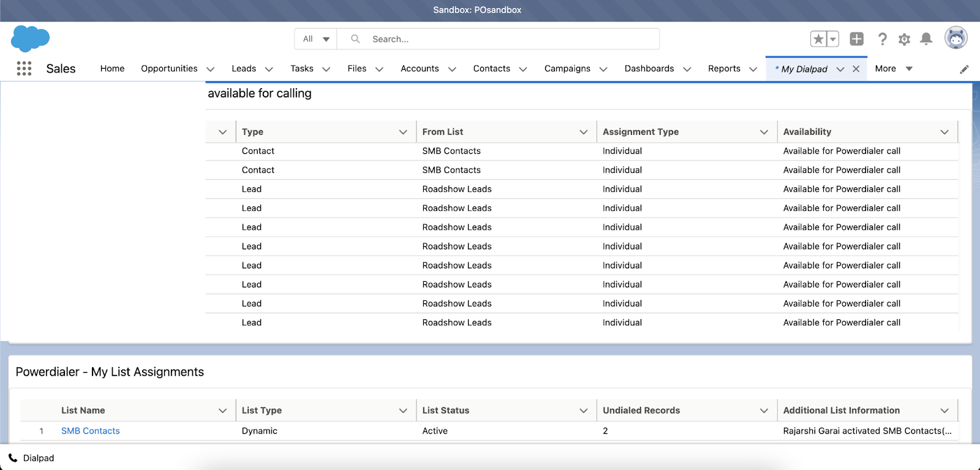The height and width of the screenshot is (470, 980).
Task: Go to the Home tab
Action: [112, 69]
